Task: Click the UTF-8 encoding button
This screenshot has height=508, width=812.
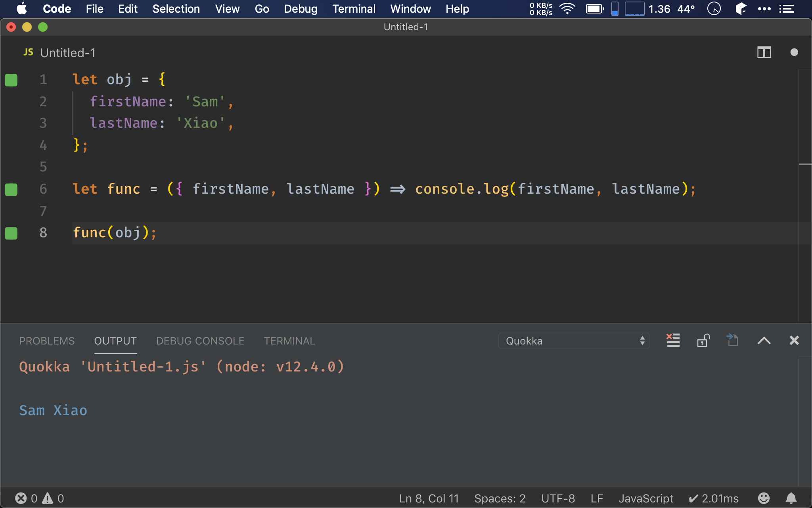Action: (558, 498)
